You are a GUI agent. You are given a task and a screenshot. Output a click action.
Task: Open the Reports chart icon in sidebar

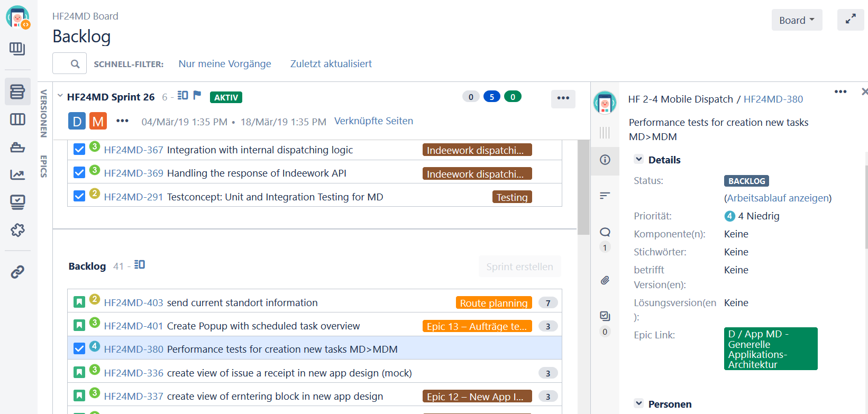coord(17,174)
